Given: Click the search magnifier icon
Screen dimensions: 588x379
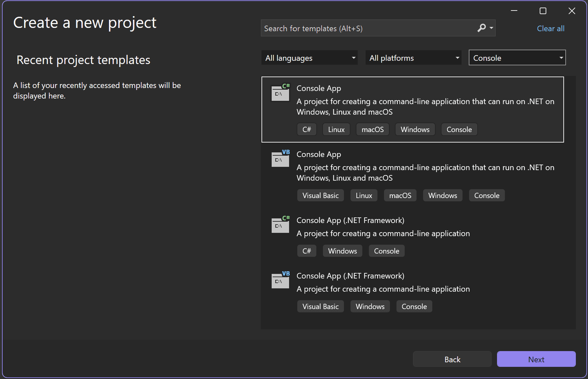Looking at the screenshot, I should 481,28.
